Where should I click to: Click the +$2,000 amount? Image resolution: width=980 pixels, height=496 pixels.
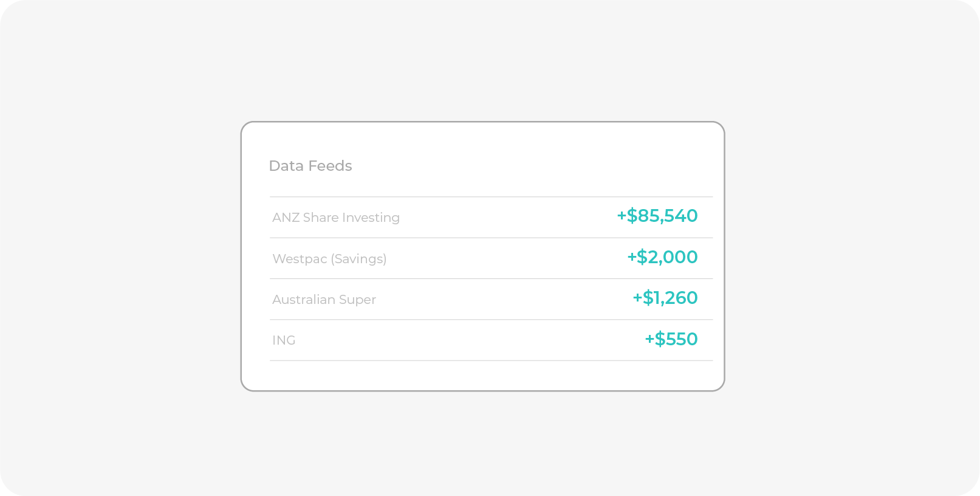[662, 257]
